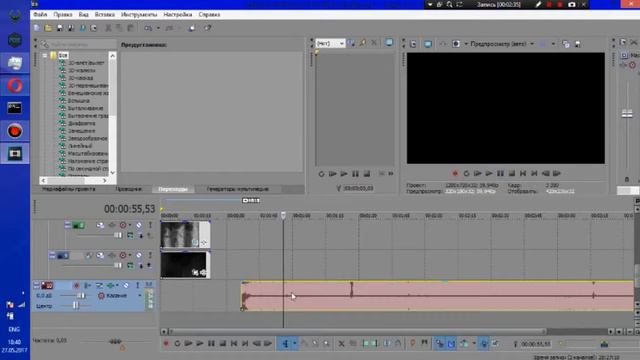Open the Undo history dropdown arrow
The image size is (640, 360).
[158, 28]
